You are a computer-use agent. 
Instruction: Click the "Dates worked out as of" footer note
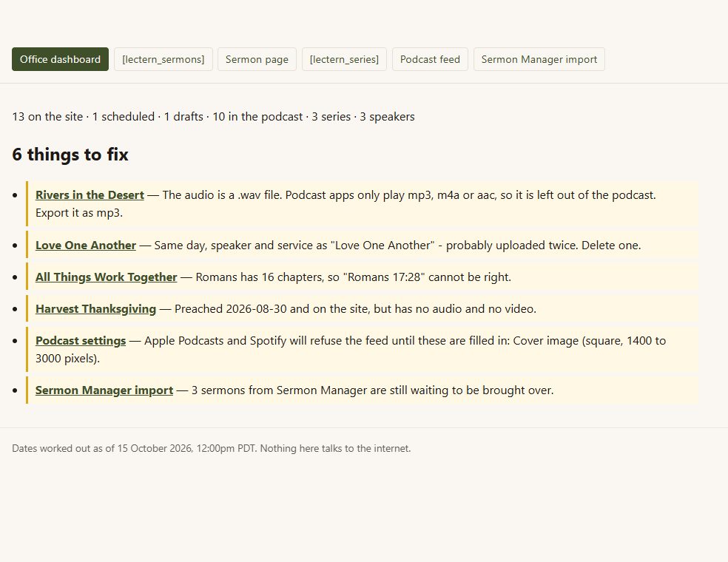[x=212, y=448]
